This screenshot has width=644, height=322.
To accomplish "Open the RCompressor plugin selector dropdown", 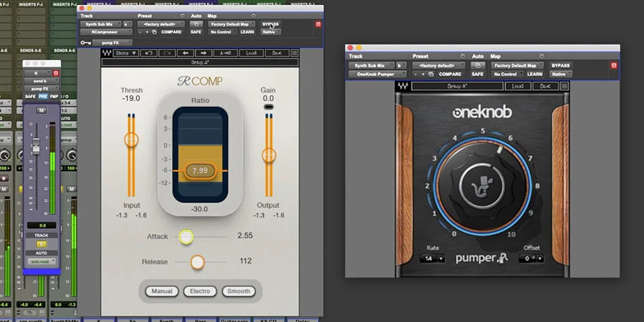I will (x=106, y=32).
